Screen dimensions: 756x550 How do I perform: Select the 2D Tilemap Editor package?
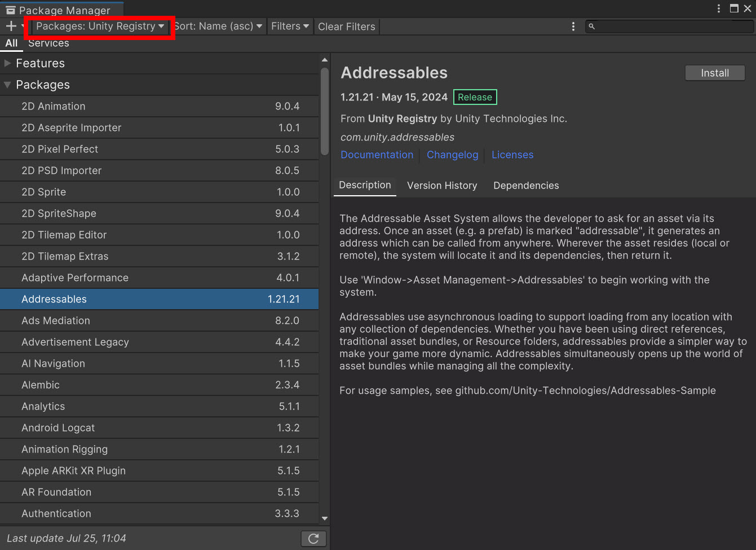tap(160, 235)
